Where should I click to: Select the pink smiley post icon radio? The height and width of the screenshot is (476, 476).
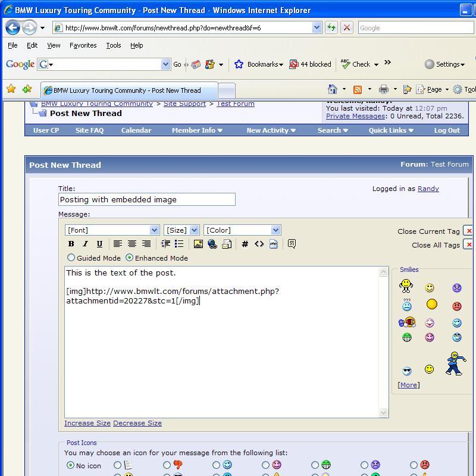265,465
